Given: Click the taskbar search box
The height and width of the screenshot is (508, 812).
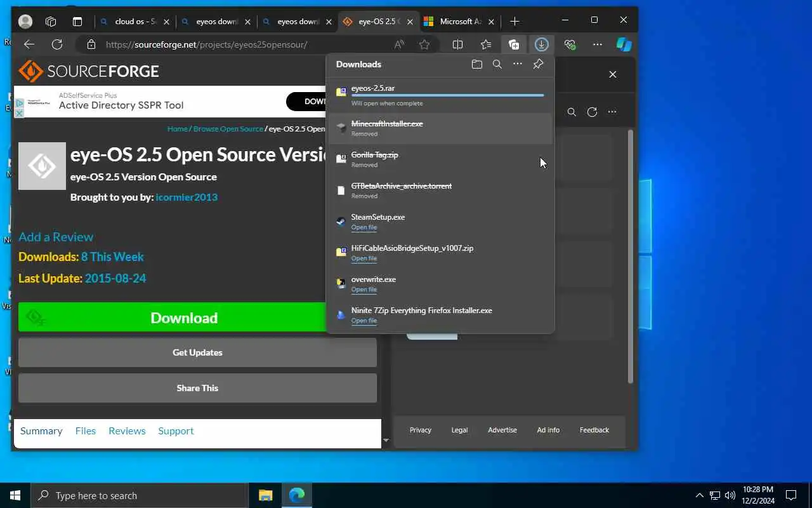Looking at the screenshot, I should (139, 495).
